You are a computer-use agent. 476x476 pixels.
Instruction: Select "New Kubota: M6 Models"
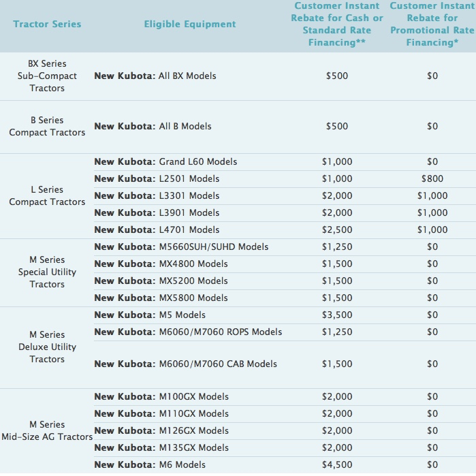[150, 464]
